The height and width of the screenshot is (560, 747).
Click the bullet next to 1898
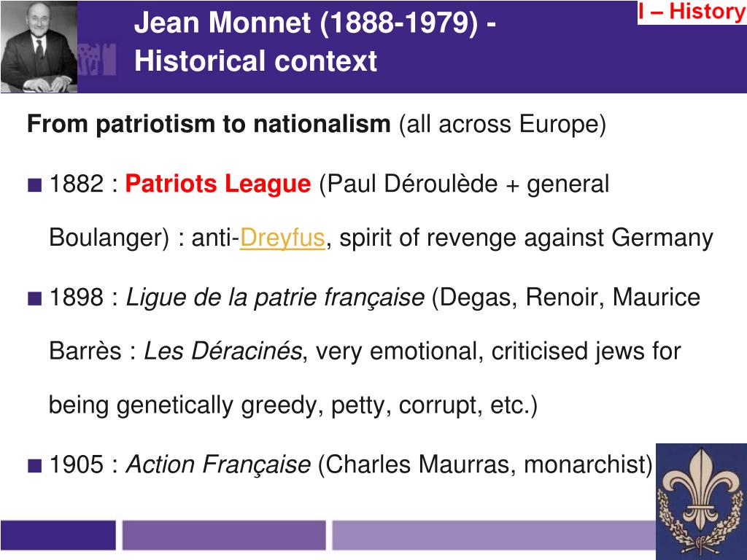pyautogui.click(x=35, y=298)
